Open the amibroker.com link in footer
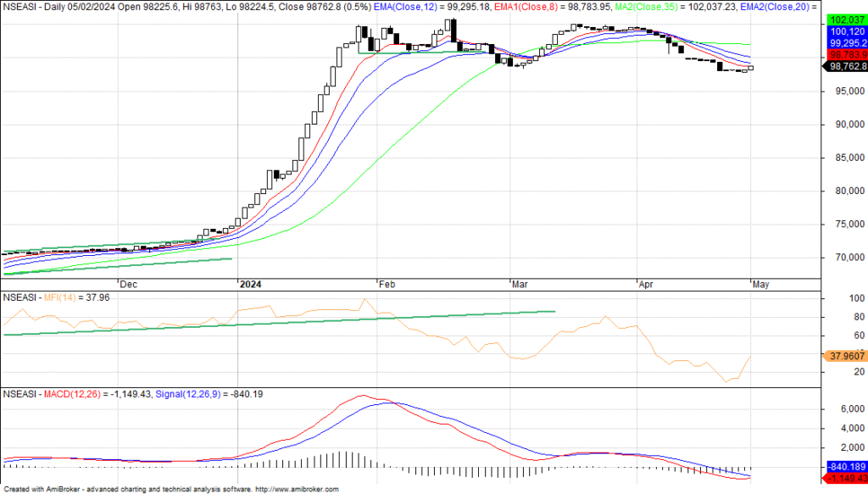Viewport: 868px width, 494px height. (x=298, y=489)
